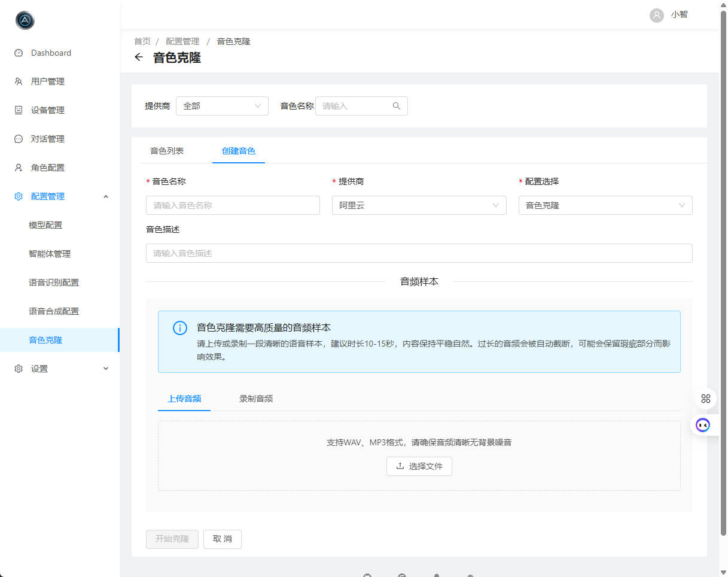The image size is (728, 577).
Task: Click the floating grid widget icon on right edge
Action: coord(705,398)
